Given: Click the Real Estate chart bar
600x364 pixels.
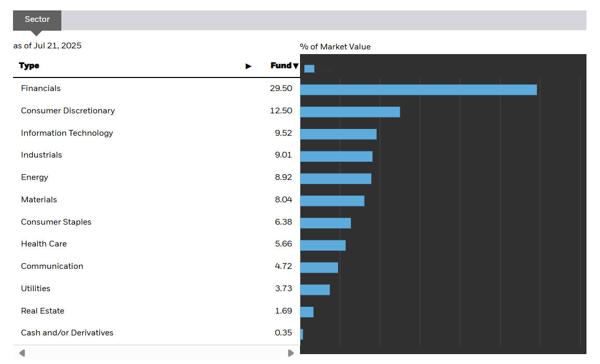Looking at the screenshot, I should [307, 312].
